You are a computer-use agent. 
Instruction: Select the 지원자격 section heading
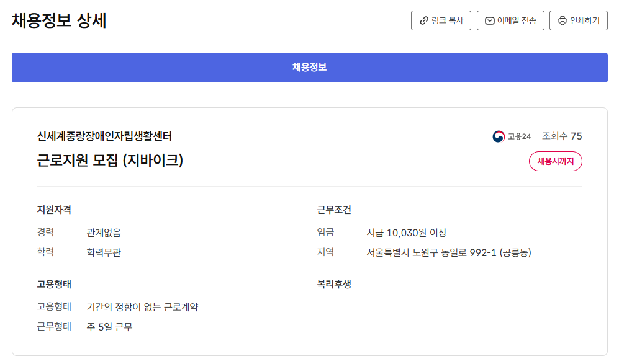coord(54,210)
